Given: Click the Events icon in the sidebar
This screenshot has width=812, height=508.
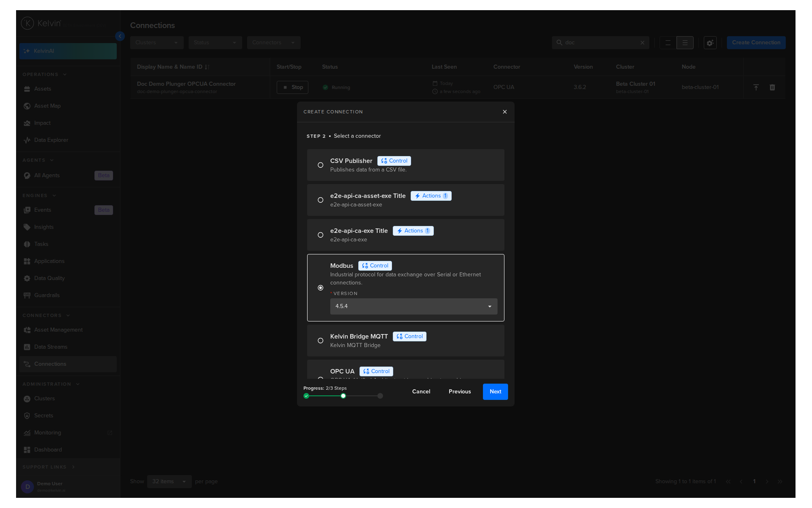Looking at the screenshot, I should point(27,210).
